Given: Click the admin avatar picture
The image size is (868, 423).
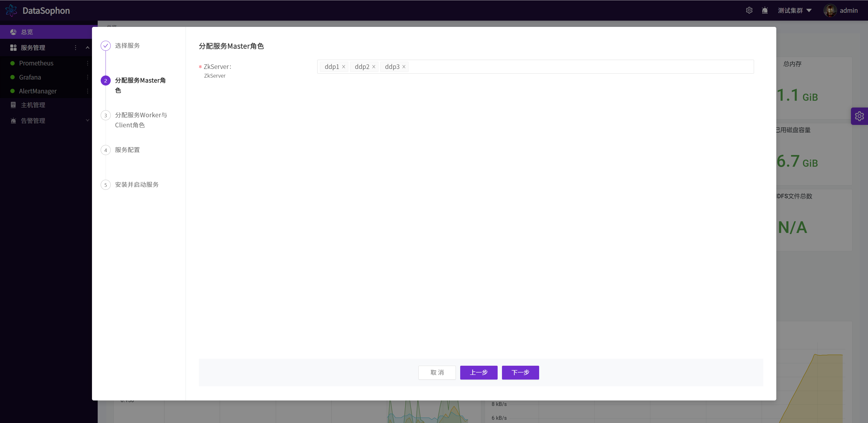Looking at the screenshot, I should pyautogui.click(x=829, y=10).
